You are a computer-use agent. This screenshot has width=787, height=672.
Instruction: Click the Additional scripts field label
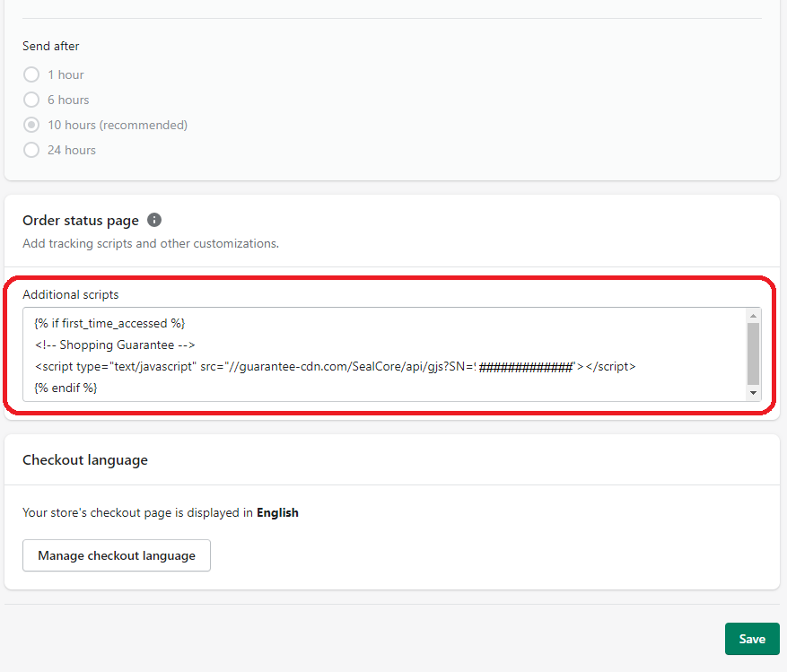[x=71, y=294]
